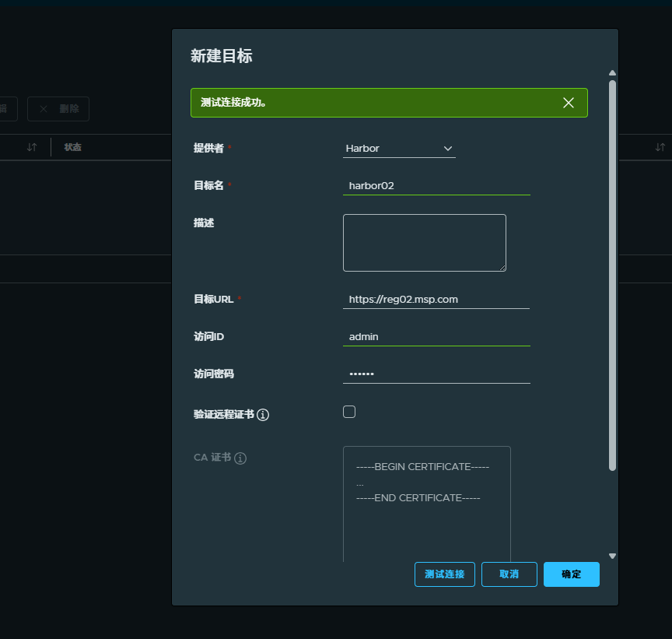Confirm with the 确定 button
This screenshot has width=672, height=639.
572,574
